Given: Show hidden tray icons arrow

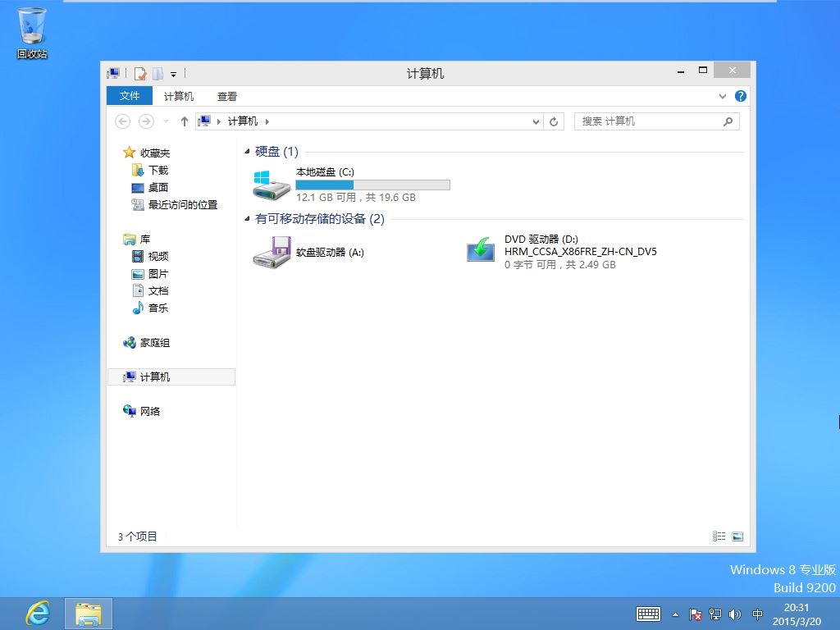Looking at the screenshot, I should (676, 614).
